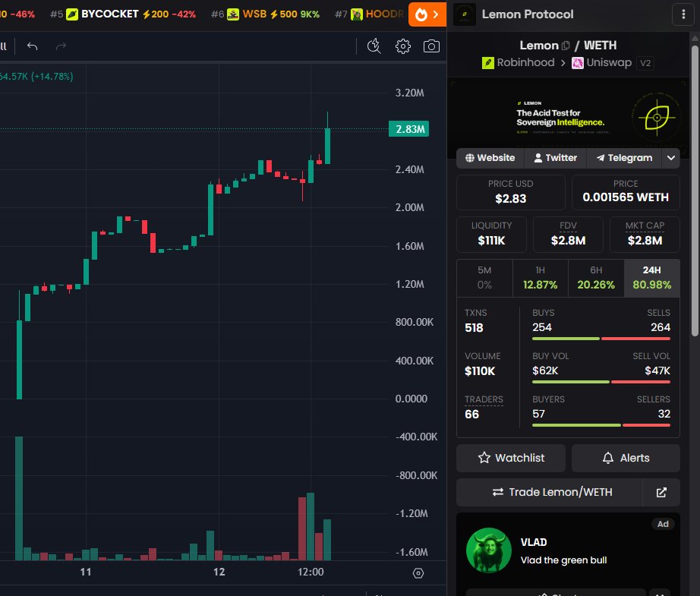Click the FDV $2.8M box
Viewport: 700px width, 596px height.
pos(568,234)
